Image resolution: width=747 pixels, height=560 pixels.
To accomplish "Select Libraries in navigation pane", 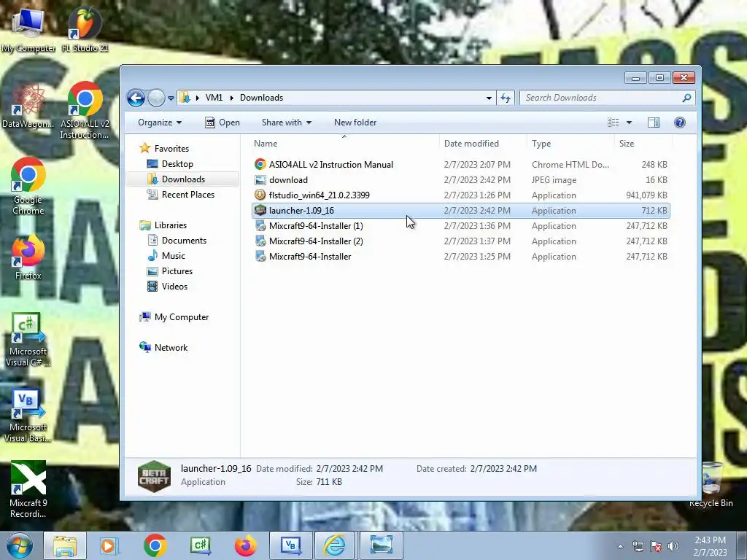I will [163, 225].
